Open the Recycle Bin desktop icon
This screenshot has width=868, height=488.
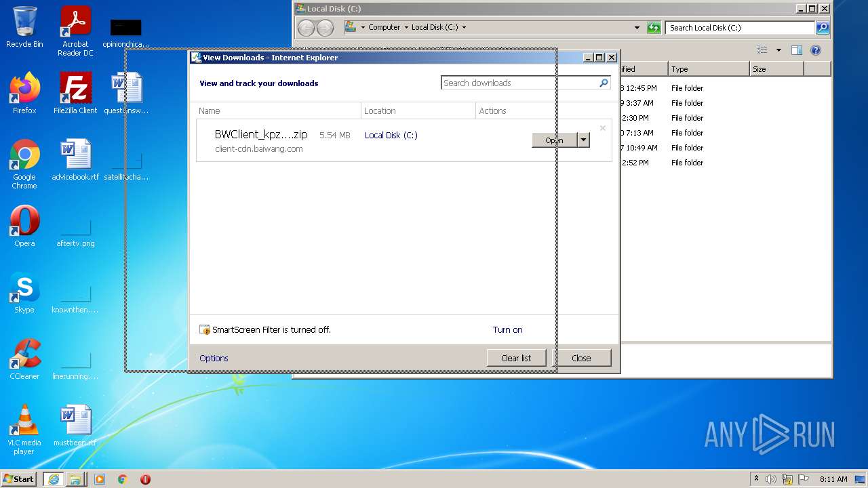pyautogui.click(x=24, y=27)
